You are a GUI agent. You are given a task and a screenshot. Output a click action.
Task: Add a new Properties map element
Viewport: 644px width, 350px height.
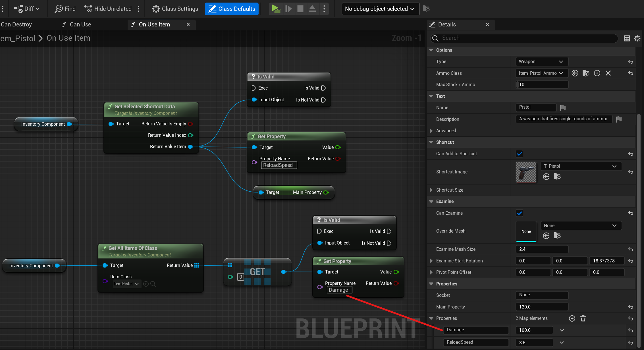(x=572, y=318)
